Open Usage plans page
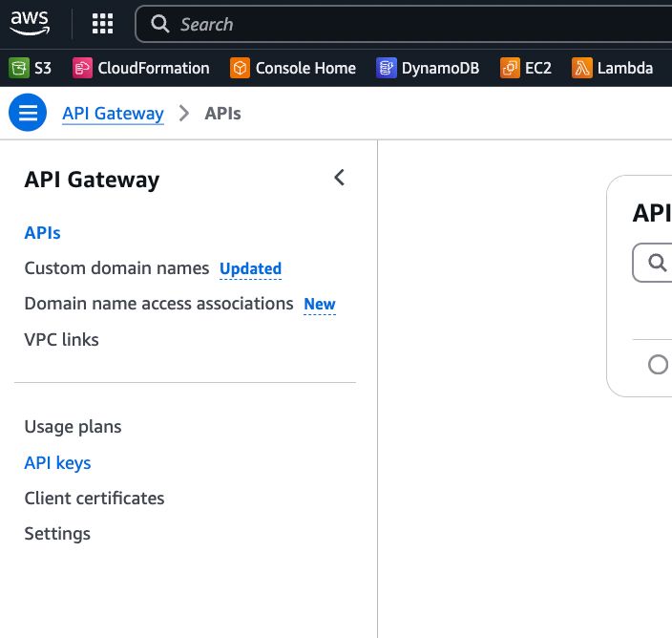Viewport: 672px width, 638px height. point(73,427)
